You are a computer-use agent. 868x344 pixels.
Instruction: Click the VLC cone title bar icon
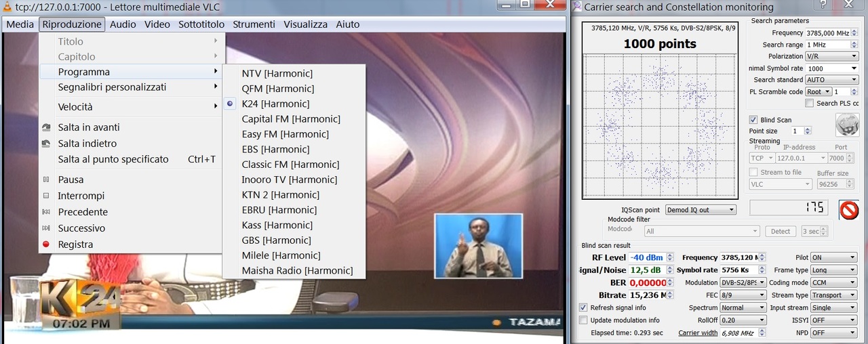(x=6, y=7)
